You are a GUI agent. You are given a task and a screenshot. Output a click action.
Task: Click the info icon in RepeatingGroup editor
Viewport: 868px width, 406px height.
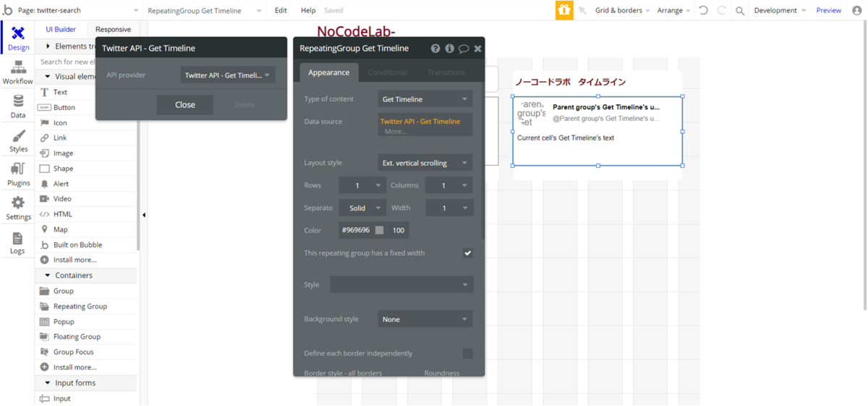tap(449, 48)
